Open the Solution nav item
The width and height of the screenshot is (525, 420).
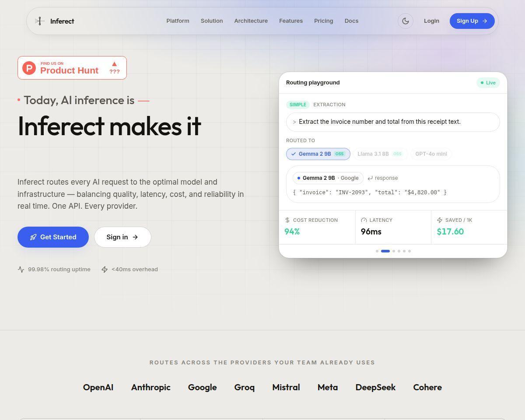click(212, 21)
